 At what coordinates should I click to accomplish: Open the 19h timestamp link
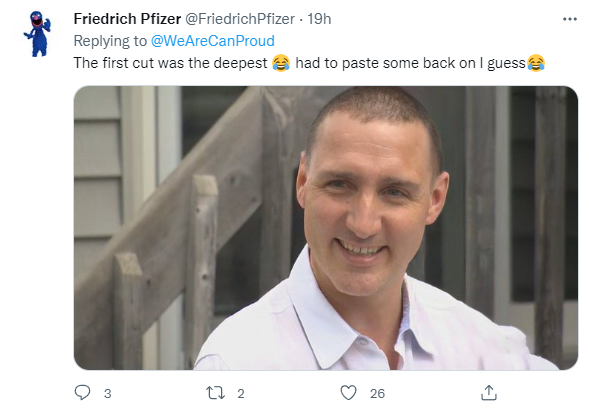(x=319, y=19)
